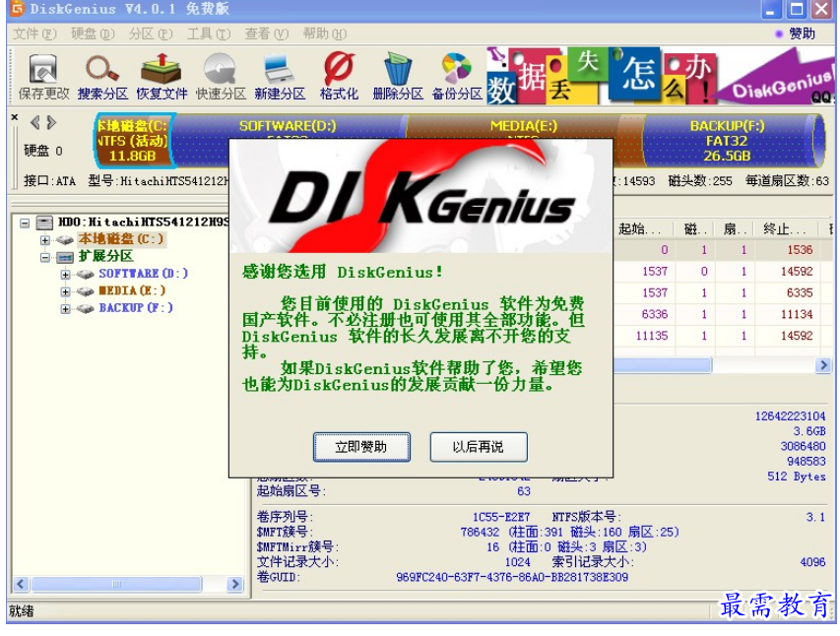The width and height of the screenshot is (840, 636).
Task: Select the BACKUP(F:) FAT32 partition bar segment
Action: 730,141
